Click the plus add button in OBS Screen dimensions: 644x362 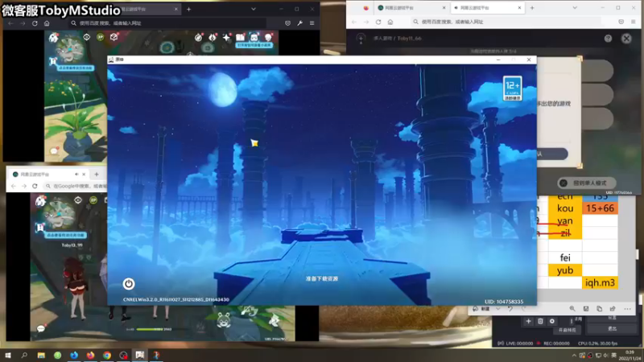click(x=528, y=321)
